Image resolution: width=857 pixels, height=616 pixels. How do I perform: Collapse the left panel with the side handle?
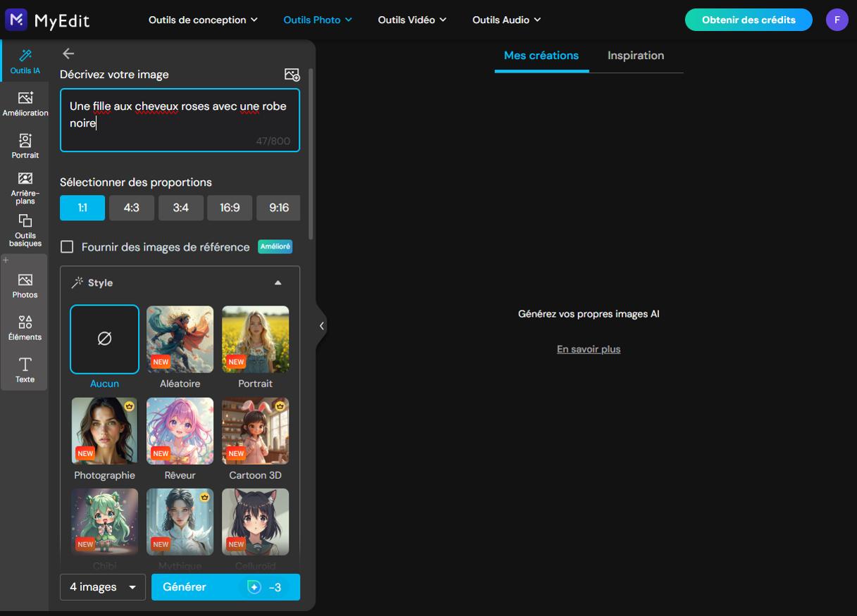(x=322, y=325)
